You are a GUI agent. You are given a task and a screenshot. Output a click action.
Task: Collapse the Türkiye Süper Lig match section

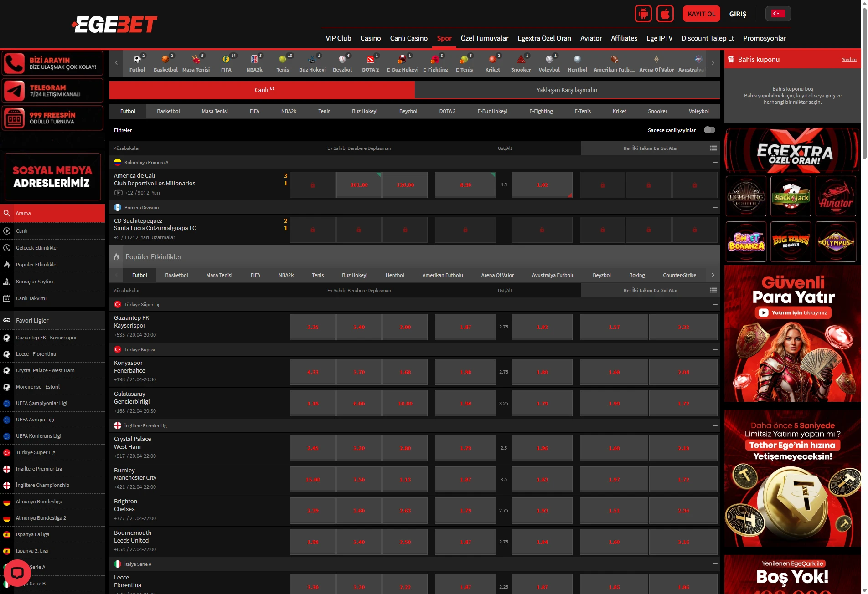715,304
